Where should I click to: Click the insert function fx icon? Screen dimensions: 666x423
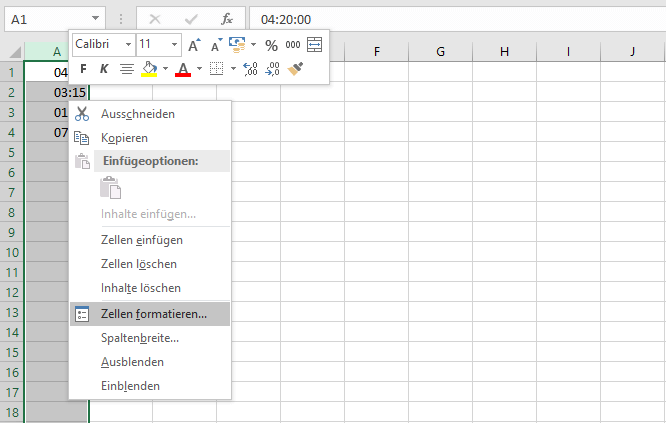click(x=227, y=19)
